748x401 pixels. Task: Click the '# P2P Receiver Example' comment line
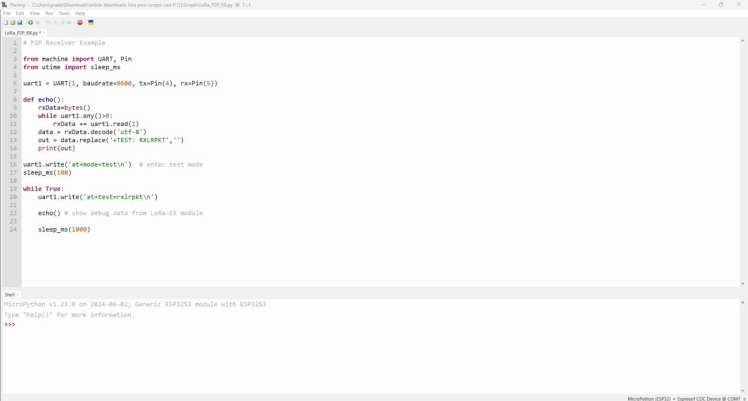tap(64, 43)
